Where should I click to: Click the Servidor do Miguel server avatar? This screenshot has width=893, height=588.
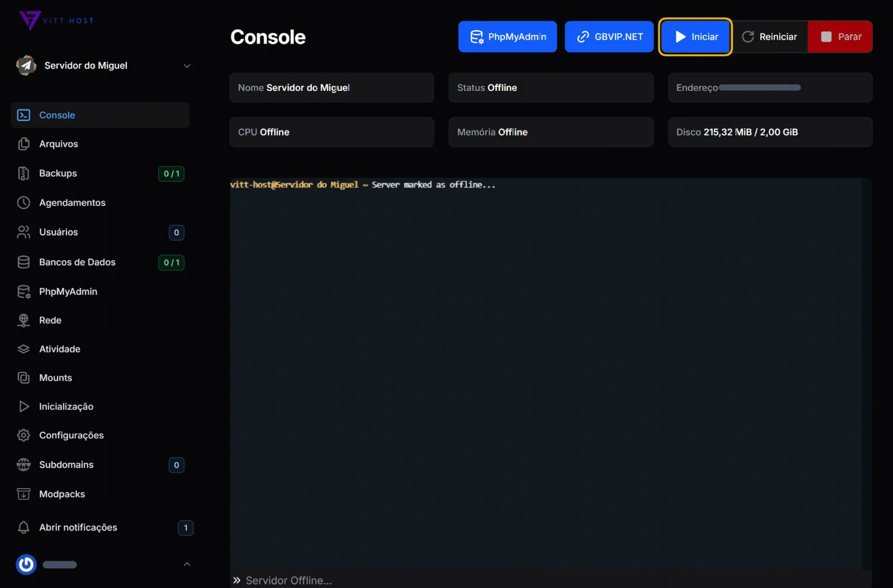pyautogui.click(x=26, y=65)
